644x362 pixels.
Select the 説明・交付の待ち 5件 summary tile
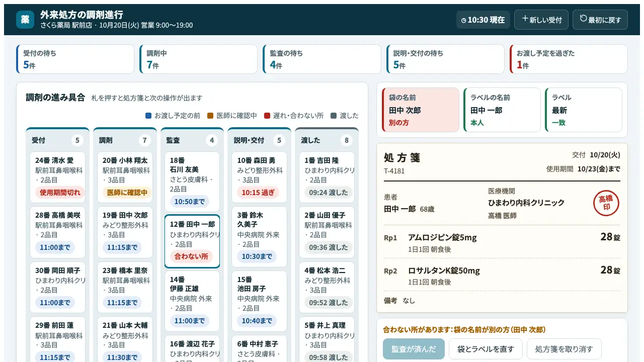(x=445, y=59)
